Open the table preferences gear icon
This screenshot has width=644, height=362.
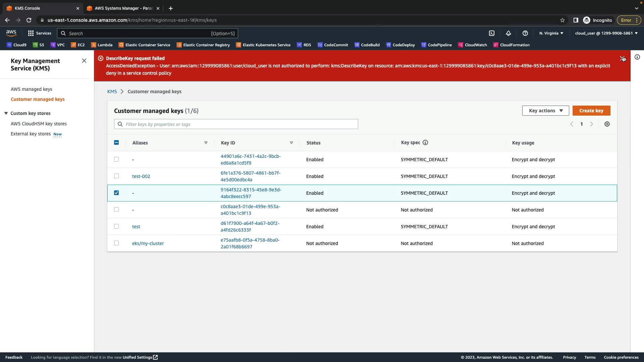pyautogui.click(x=607, y=124)
